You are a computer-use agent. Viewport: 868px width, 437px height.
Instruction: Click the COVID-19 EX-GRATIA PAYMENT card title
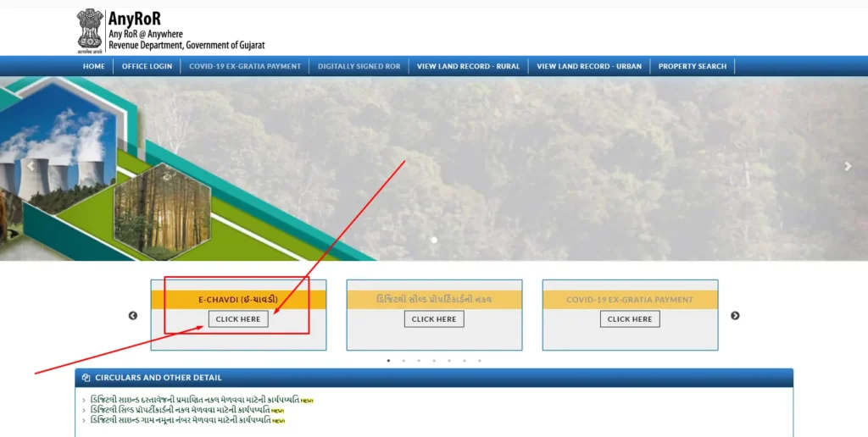(x=630, y=299)
